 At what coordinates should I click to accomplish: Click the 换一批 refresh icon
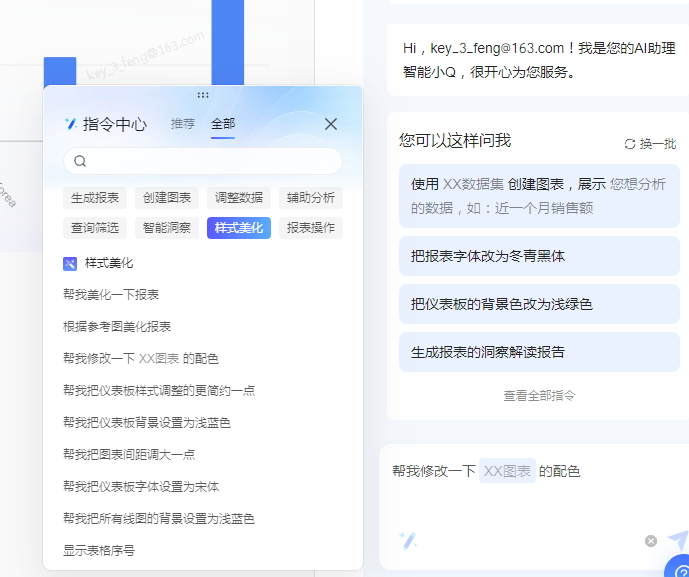pyautogui.click(x=630, y=144)
